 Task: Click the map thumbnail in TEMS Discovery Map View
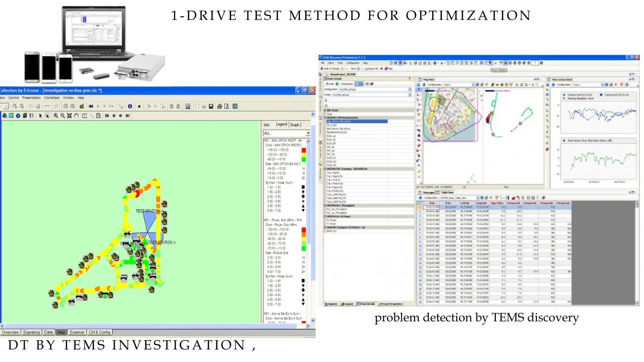[x=450, y=115]
